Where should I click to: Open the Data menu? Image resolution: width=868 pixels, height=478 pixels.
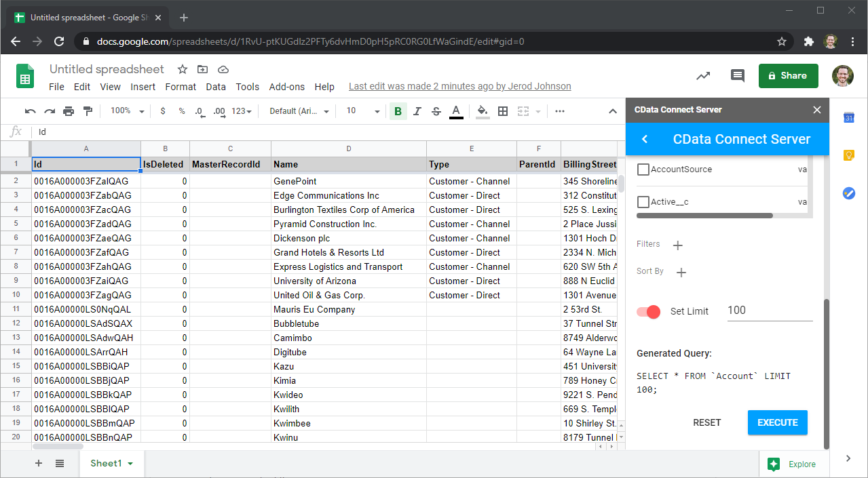coord(216,87)
